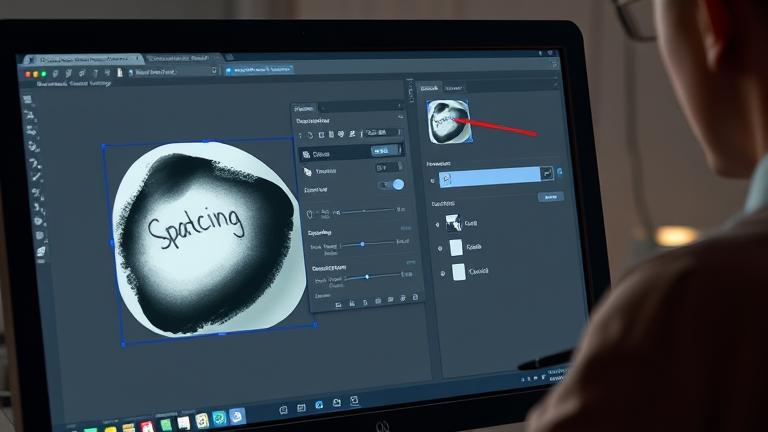Hide the layer with the black-and-white thumbnail
This screenshot has width=768, height=432.
pos(437,225)
